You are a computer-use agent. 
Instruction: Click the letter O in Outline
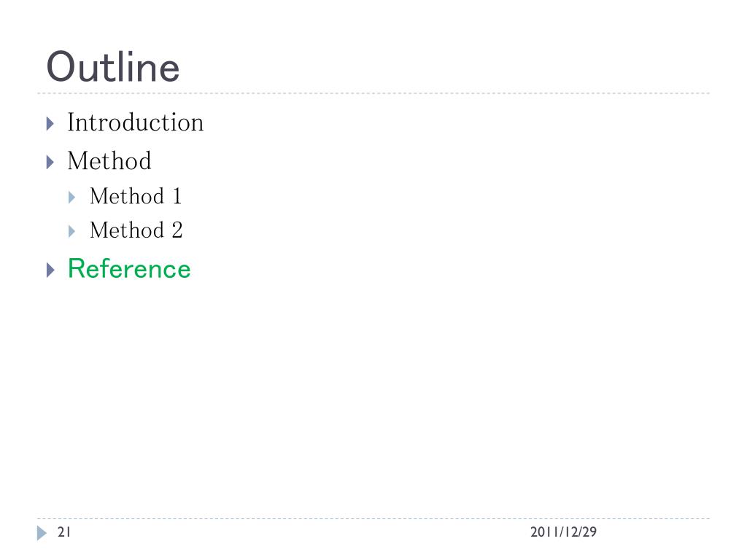(x=62, y=67)
